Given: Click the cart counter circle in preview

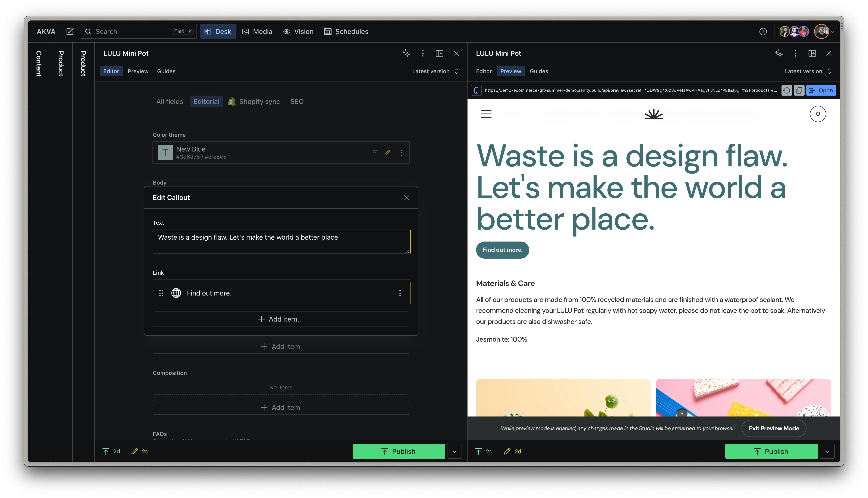Looking at the screenshot, I should [818, 114].
